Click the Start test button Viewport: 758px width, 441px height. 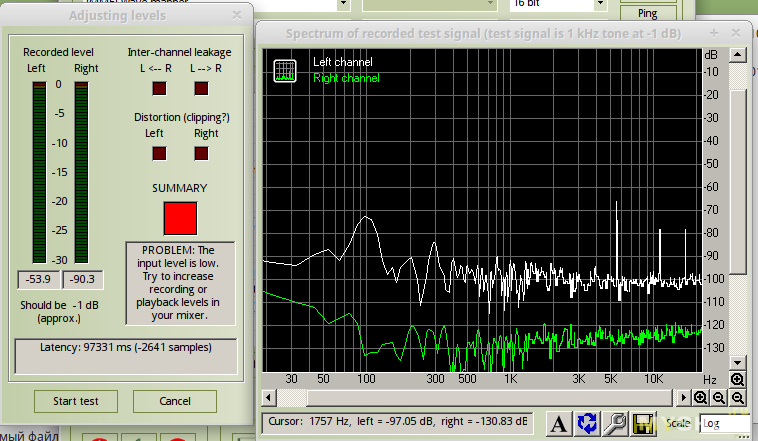click(x=76, y=401)
